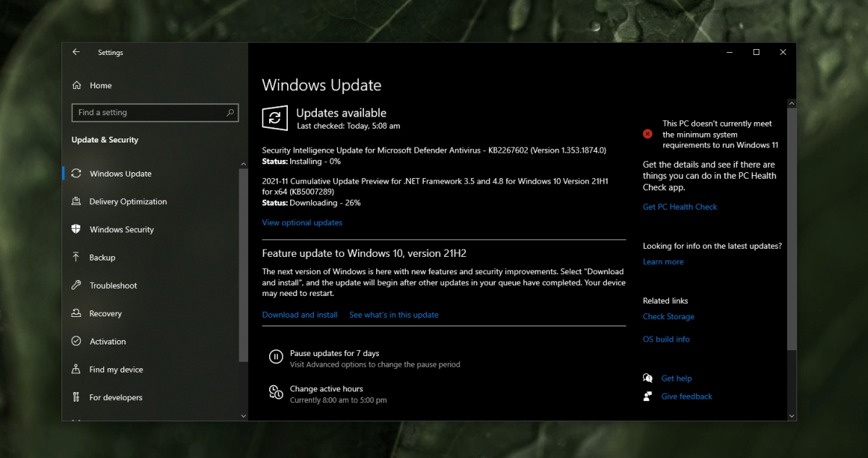Click the search magnifier icon
This screenshot has height=458, width=868.
coord(231,113)
